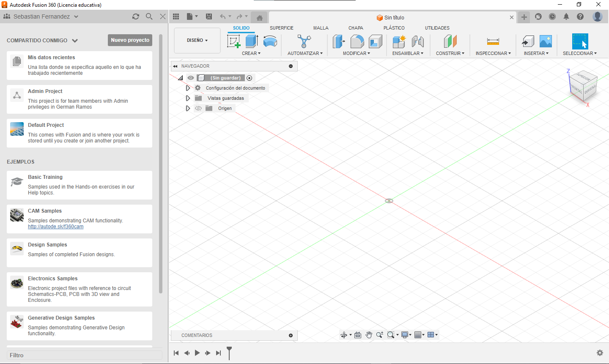
Task: Open the job status clock icon
Action: (x=552, y=16)
